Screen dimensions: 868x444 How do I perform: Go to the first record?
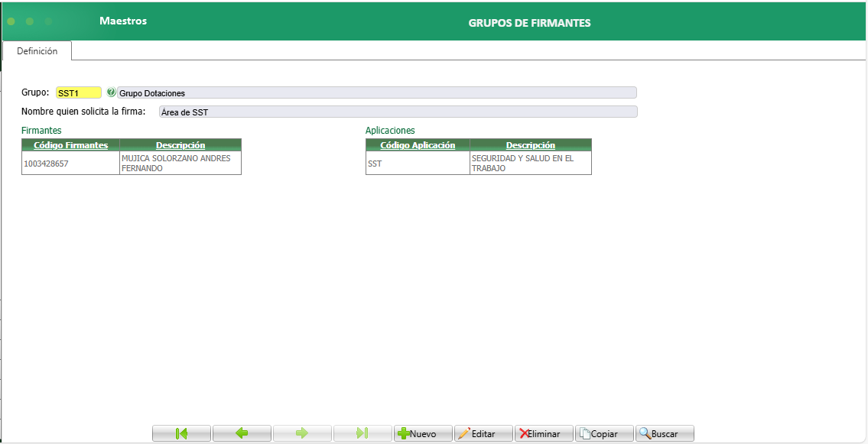coord(181,433)
